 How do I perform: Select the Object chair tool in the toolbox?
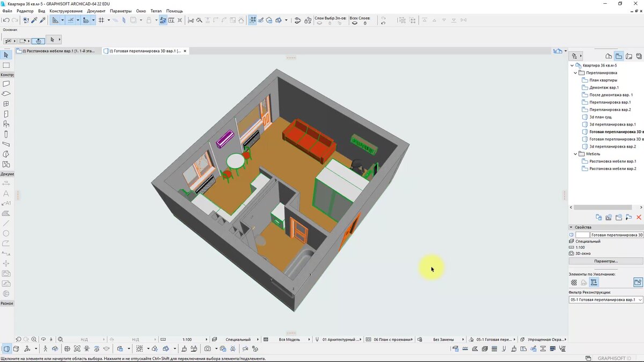[6, 124]
